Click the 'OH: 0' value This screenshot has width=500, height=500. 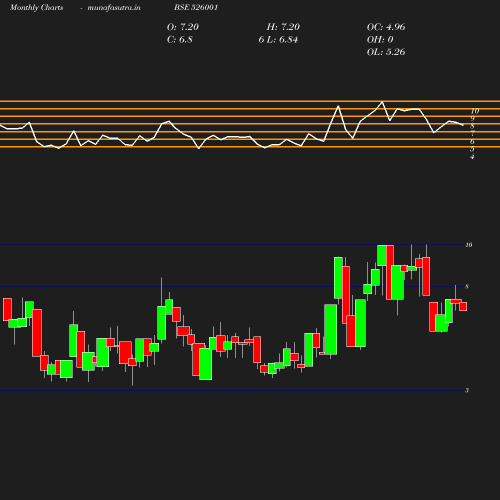(x=380, y=40)
